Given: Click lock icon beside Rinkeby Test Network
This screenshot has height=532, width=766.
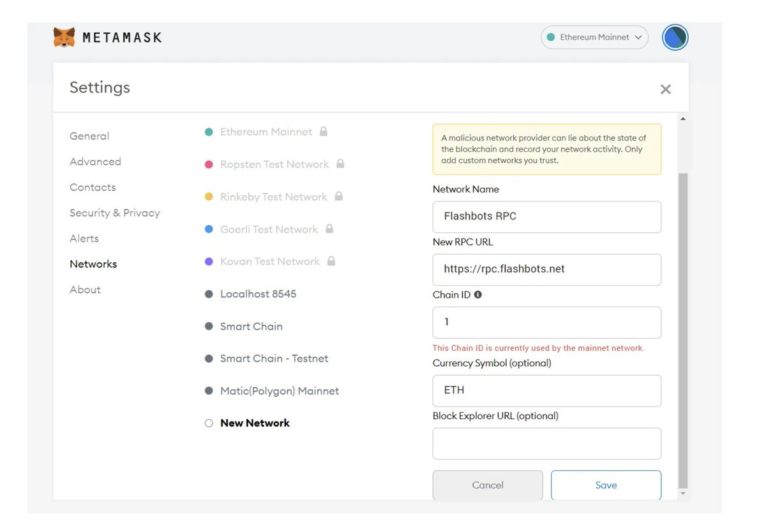Looking at the screenshot, I should pos(339,196).
